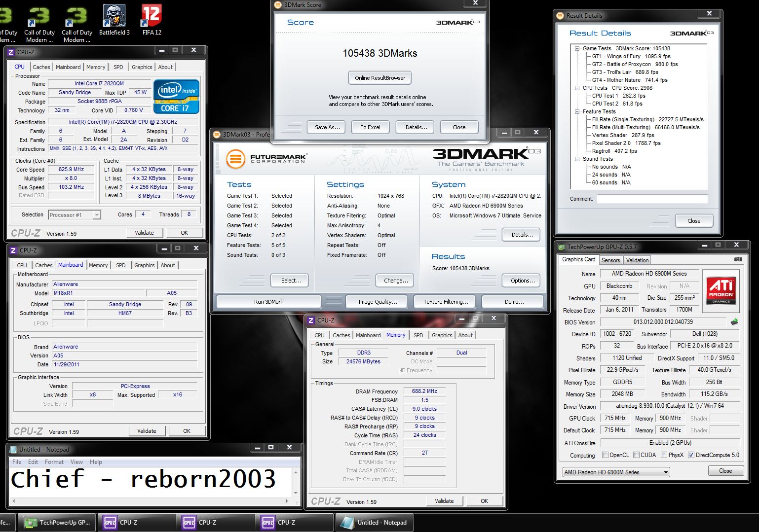
Task: Open Battlefield 3 desktop shortcut
Action: [114, 20]
